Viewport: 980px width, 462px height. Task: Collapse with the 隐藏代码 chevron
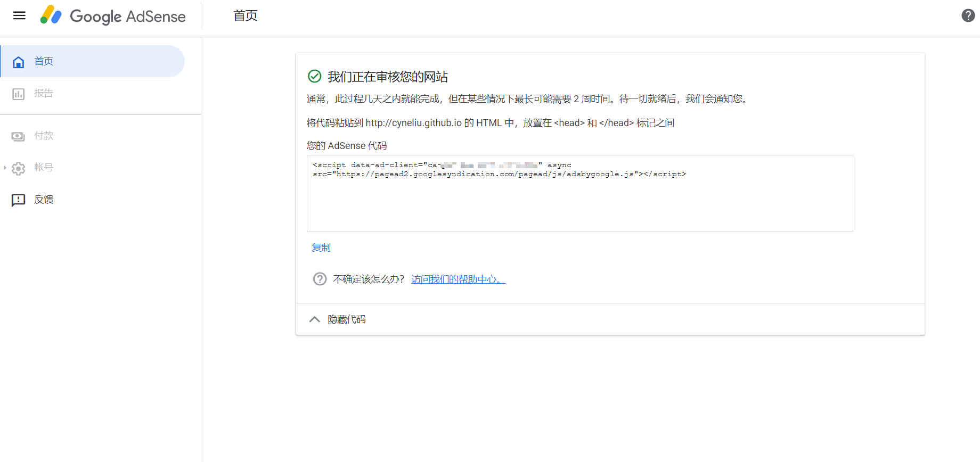click(x=315, y=319)
